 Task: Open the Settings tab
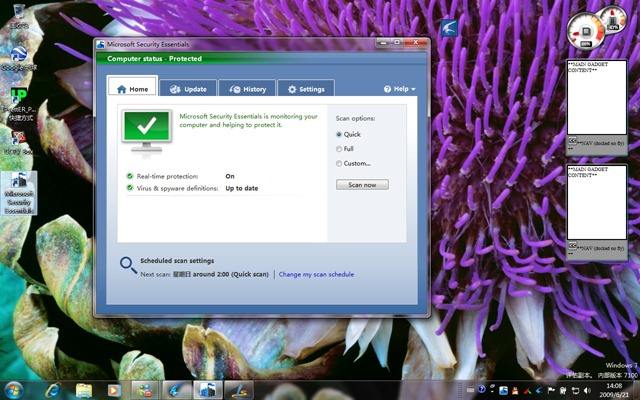coord(306,89)
